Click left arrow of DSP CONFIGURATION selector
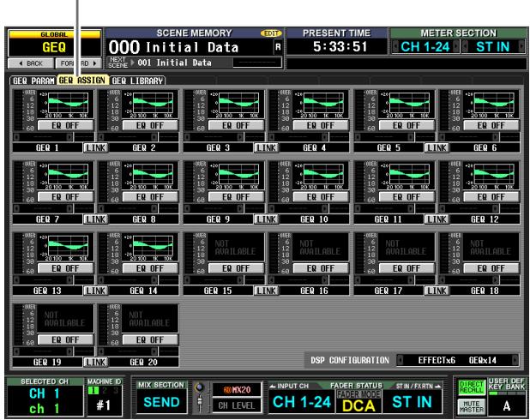The height and width of the screenshot is (420, 530). [400, 360]
